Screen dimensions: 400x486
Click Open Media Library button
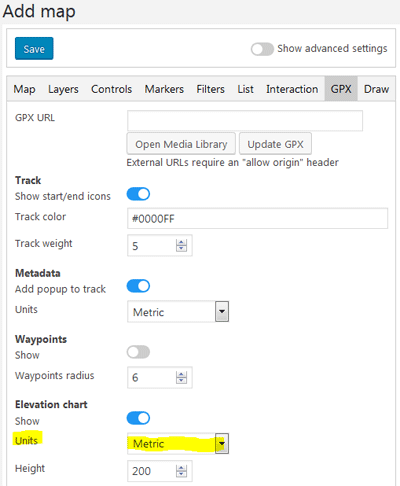(x=181, y=144)
